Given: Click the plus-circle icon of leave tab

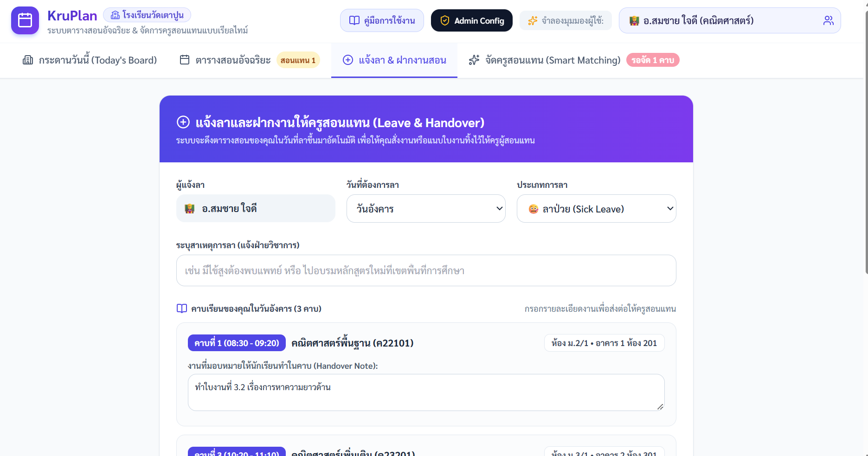Looking at the screenshot, I should point(348,60).
